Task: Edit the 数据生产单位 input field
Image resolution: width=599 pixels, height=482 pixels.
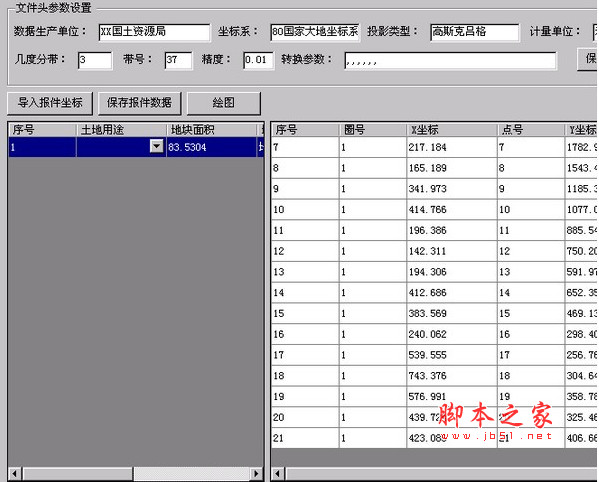Action: coord(154,32)
